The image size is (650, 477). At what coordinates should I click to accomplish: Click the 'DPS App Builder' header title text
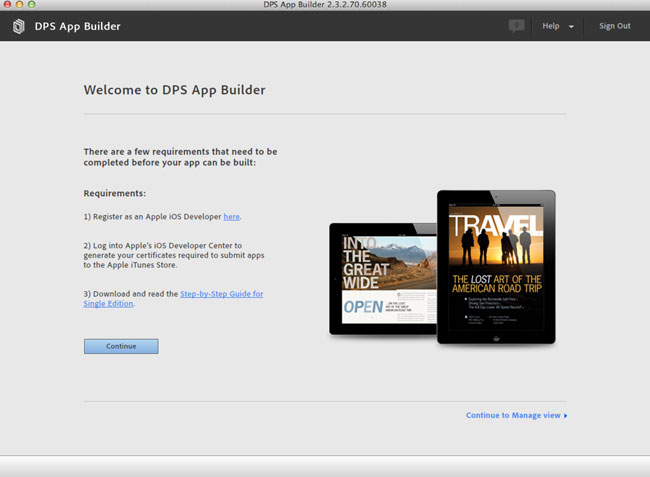(x=78, y=26)
